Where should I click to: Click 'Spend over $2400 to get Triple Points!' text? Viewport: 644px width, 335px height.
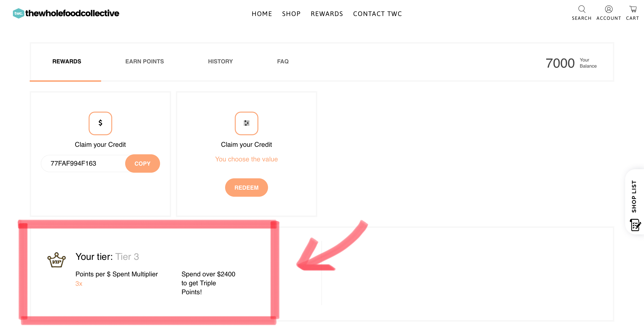[208, 283]
